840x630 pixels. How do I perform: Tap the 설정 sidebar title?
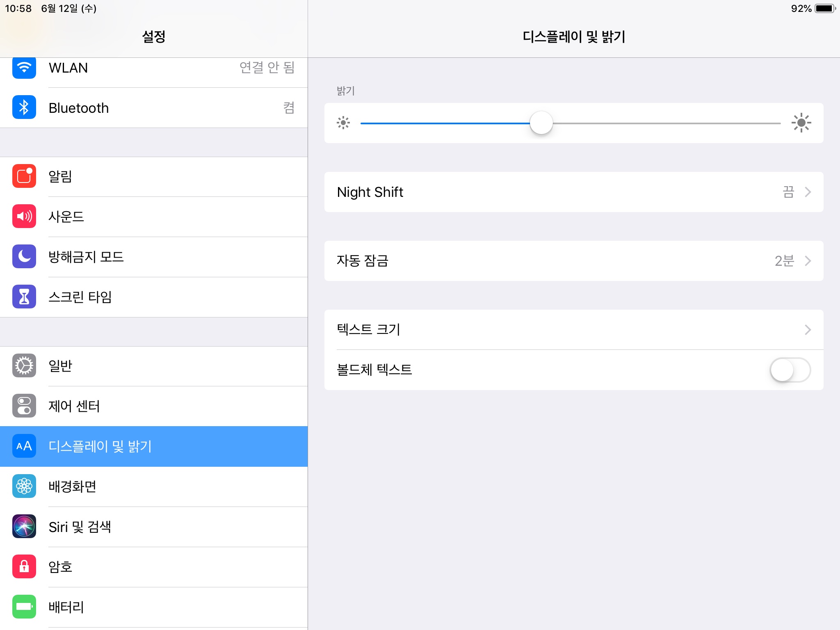[154, 37]
